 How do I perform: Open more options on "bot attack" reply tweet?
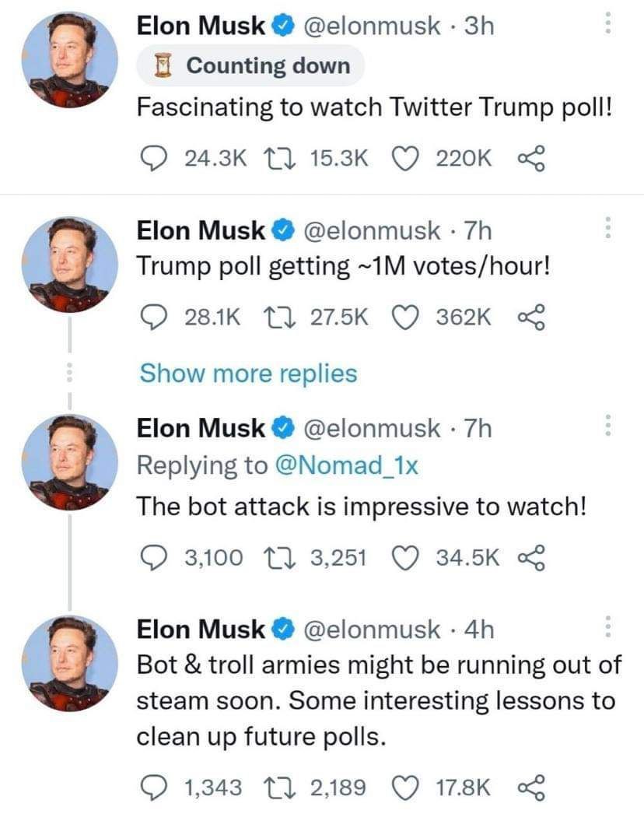click(610, 427)
